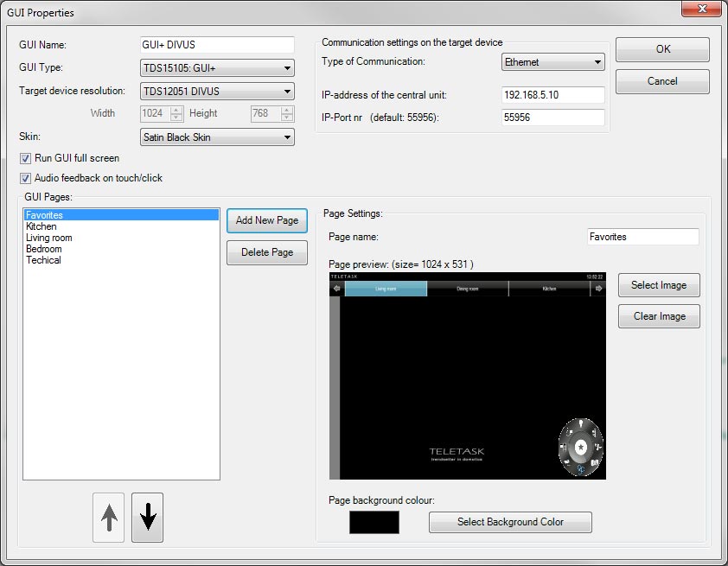
Task: Select the Techical page entry
Action: 43,260
